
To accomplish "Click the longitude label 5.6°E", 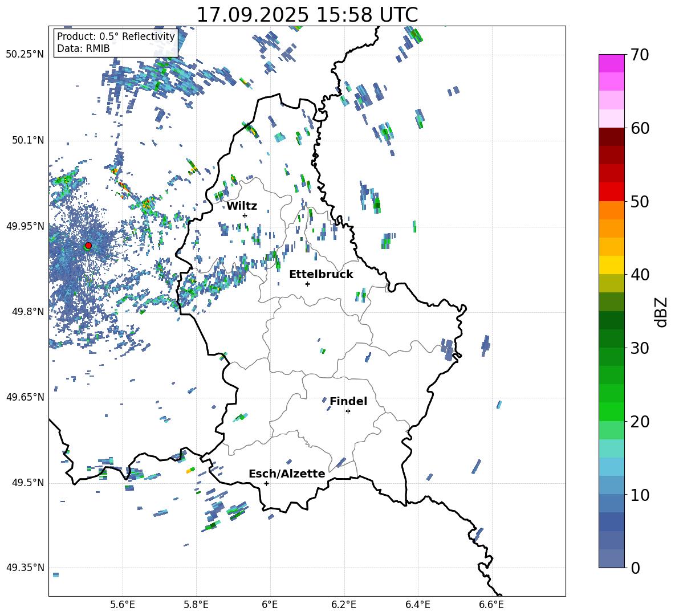I will [x=123, y=605].
